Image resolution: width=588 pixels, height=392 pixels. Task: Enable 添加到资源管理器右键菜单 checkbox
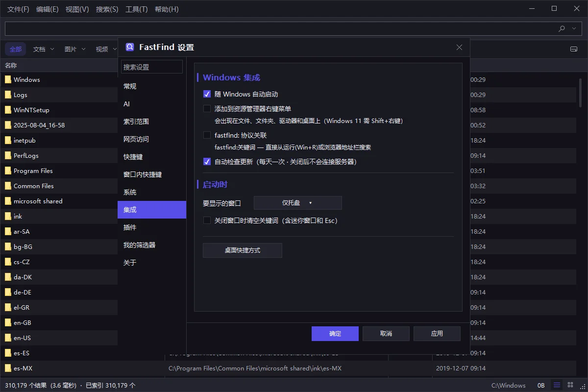(x=207, y=109)
